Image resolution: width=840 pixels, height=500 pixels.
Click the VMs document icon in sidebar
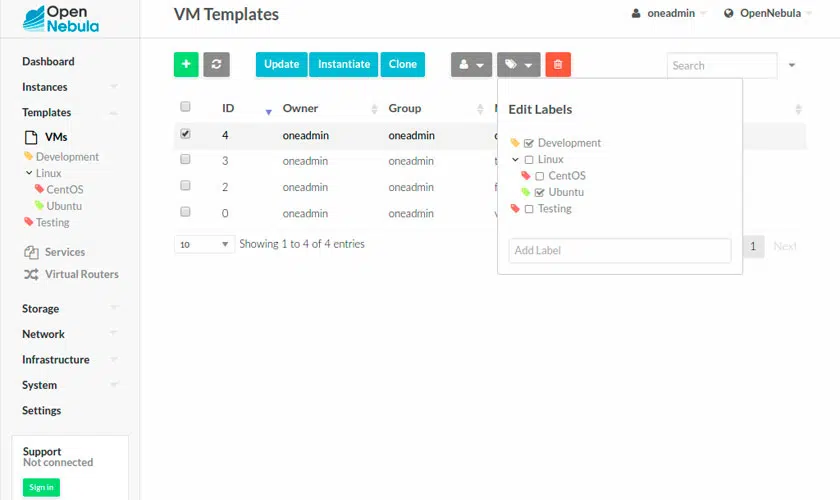(x=31, y=137)
